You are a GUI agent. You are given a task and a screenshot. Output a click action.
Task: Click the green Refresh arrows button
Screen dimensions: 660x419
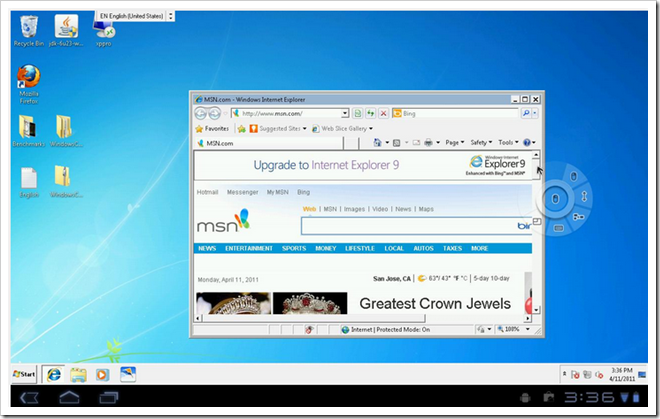coord(370,113)
